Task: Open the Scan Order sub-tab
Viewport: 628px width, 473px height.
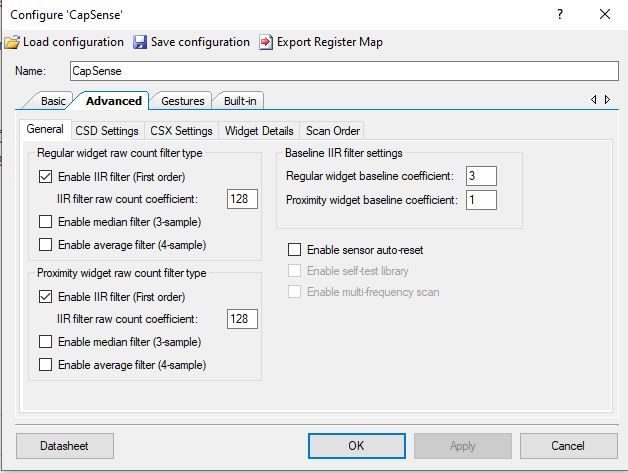Action: (x=333, y=131)
